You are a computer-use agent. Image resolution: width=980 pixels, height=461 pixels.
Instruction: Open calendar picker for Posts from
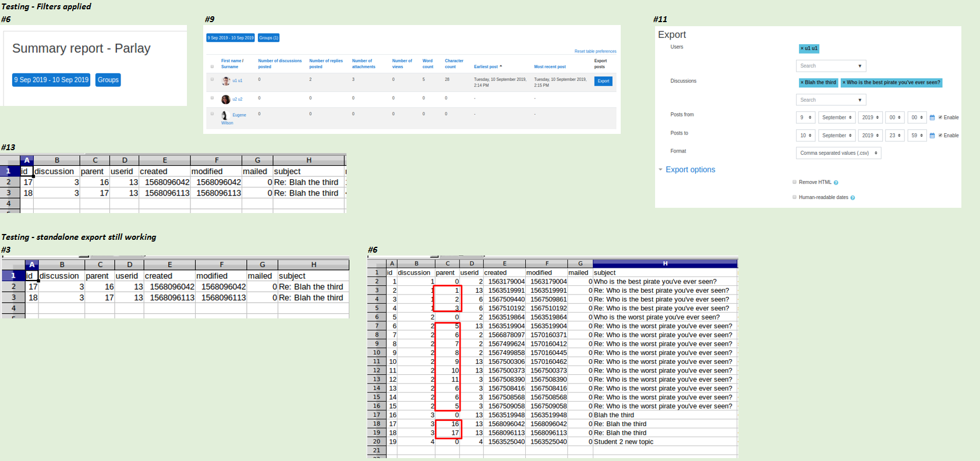pyautogui.click(x=932, y=118)
